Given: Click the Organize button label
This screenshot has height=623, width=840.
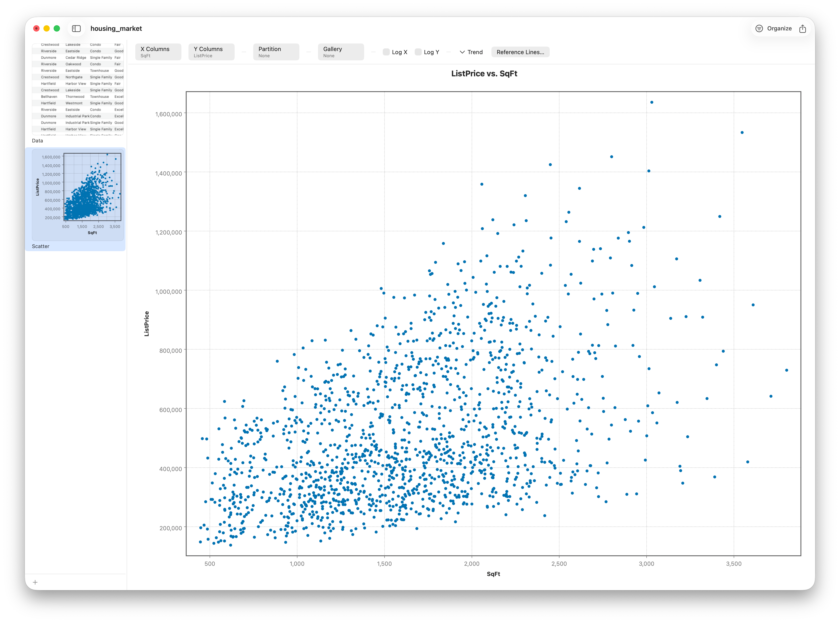Looking at the screenshot, I should click(779, 29).
